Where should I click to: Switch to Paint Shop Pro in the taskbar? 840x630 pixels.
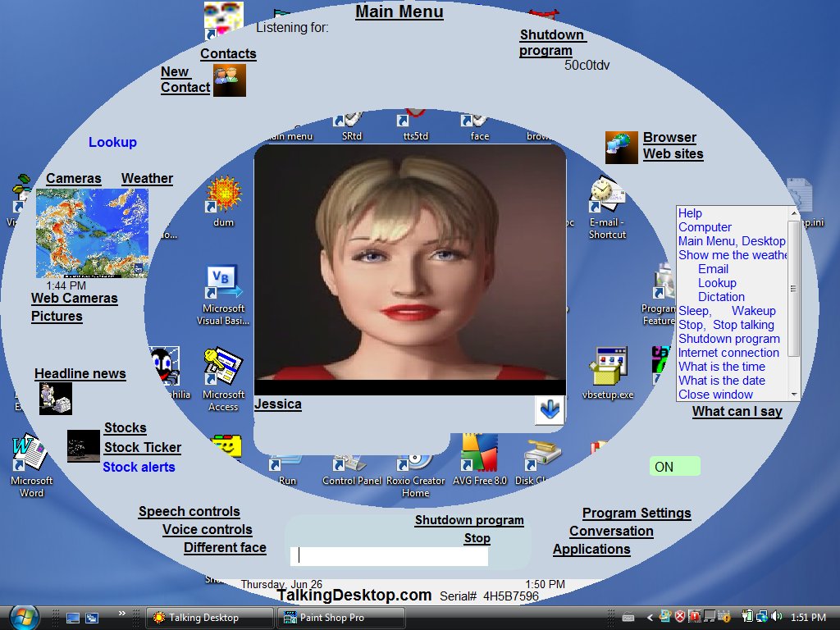click(x=340, y=618)
